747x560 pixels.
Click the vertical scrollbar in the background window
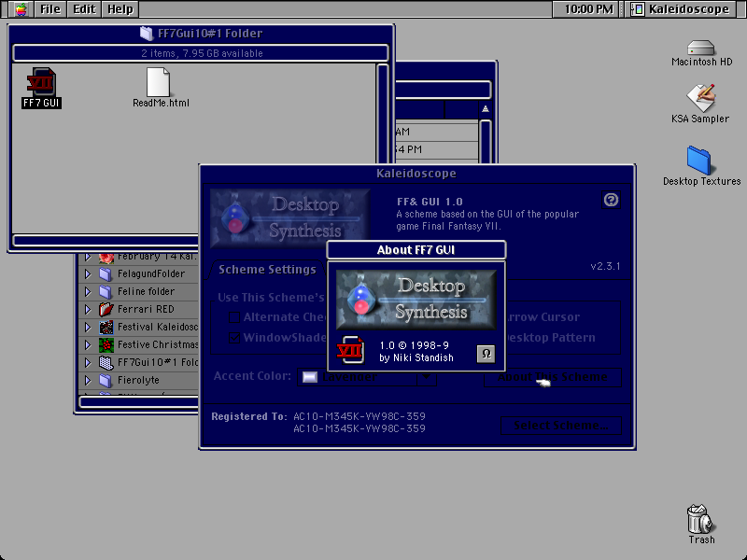(485, 142)
